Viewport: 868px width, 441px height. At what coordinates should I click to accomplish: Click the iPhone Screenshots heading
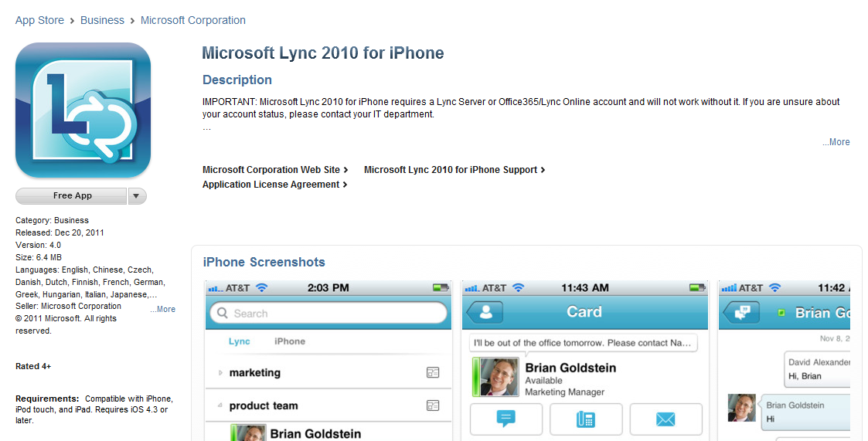[264, 263]
